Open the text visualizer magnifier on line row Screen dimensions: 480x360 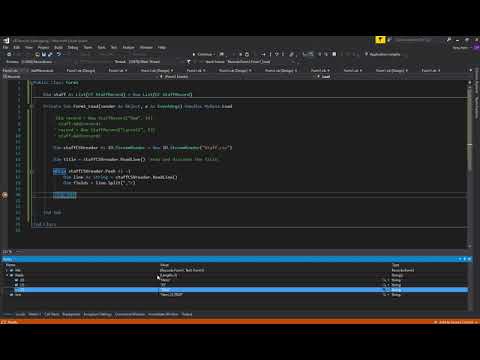coord(384,295)
